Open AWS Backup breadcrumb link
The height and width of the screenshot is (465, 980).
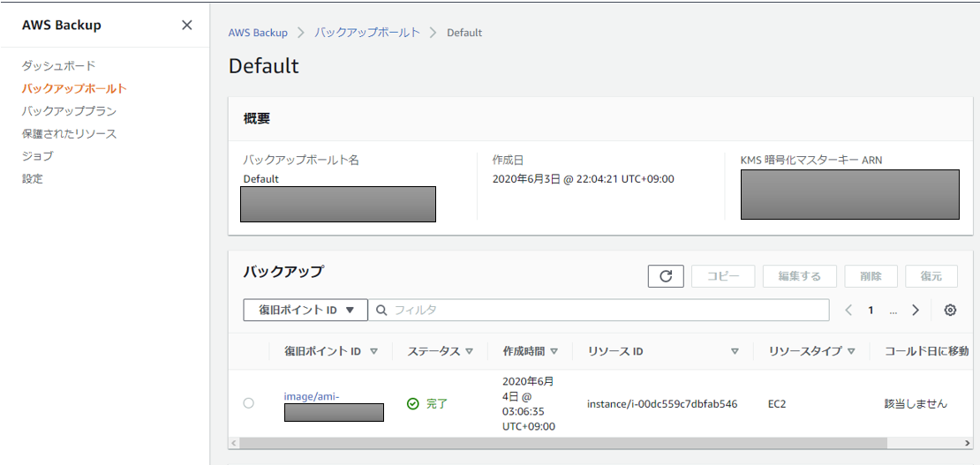pos(258,33)
